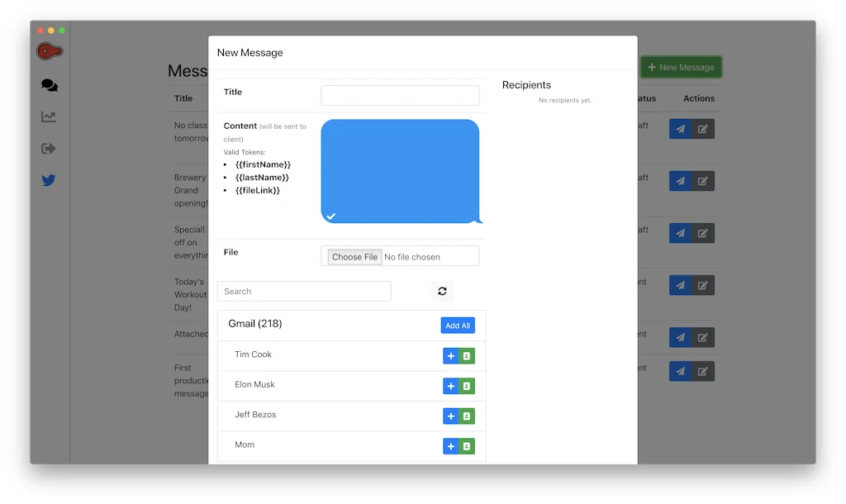Click the {{lastName}} token text

tap(262, 178)
